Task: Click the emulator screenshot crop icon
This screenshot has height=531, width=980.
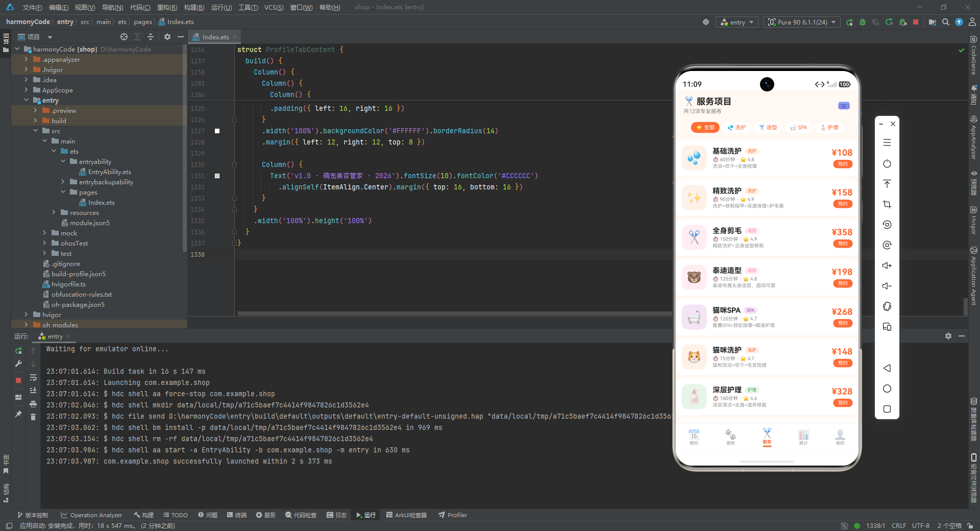Action: click(x=887, y=204)
